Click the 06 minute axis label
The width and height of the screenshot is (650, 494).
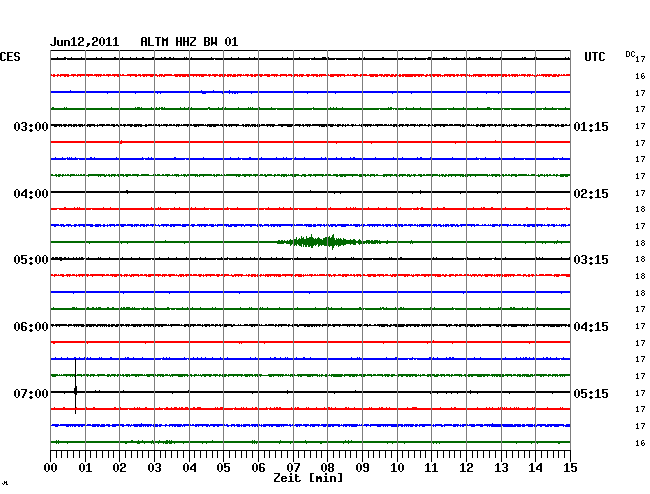tap(258, 468)
